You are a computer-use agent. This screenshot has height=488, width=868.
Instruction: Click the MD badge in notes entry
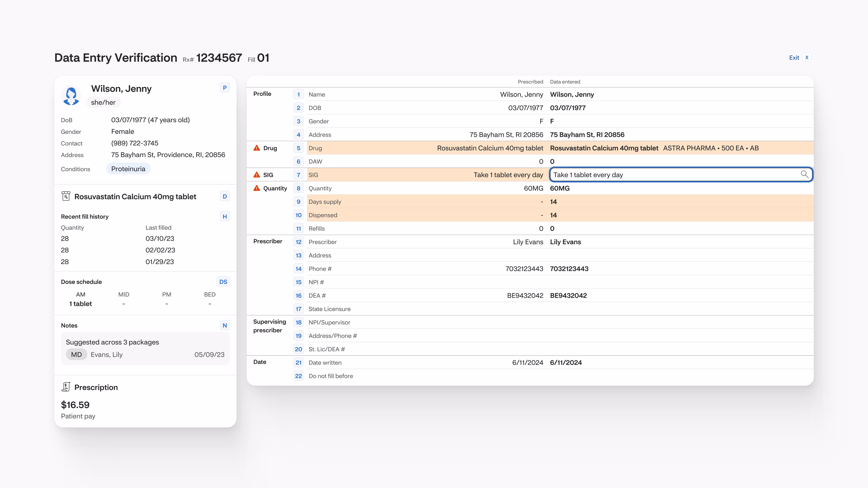[x=76, y=355]
